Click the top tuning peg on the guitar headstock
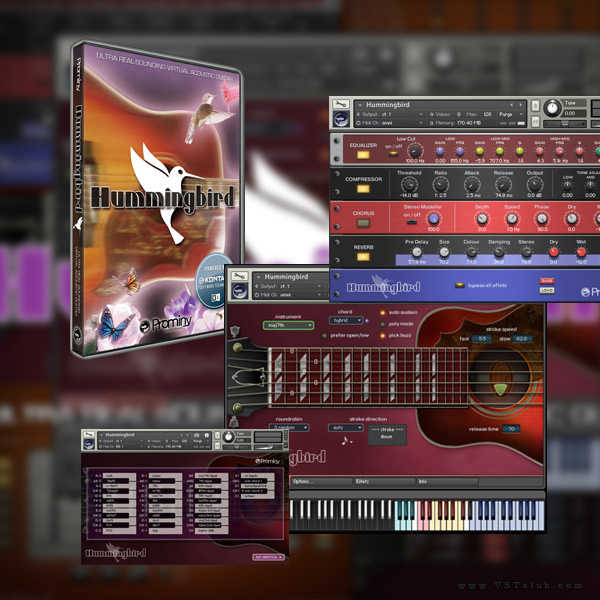Viewport: 600px width, 600px height. pos(238,347)
